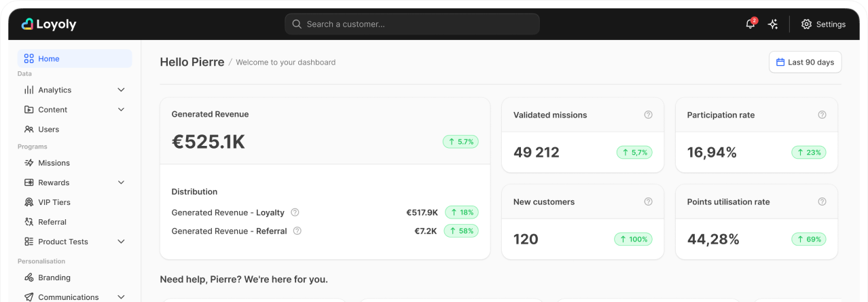Click the 23% participation growth badge
The image size is (868, 302).
[x=809, y=153]
